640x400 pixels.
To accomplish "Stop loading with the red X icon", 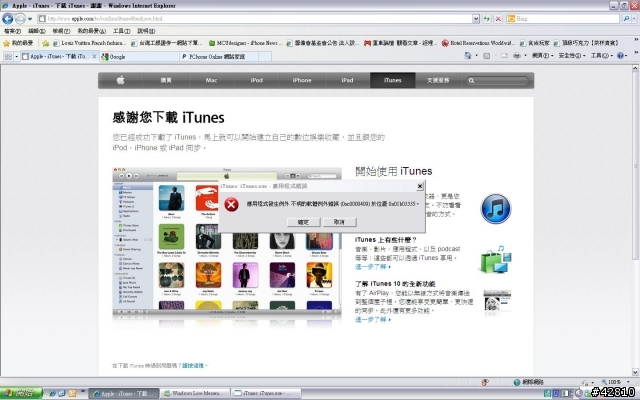I will pyautogui.click(x=498, y=19).
